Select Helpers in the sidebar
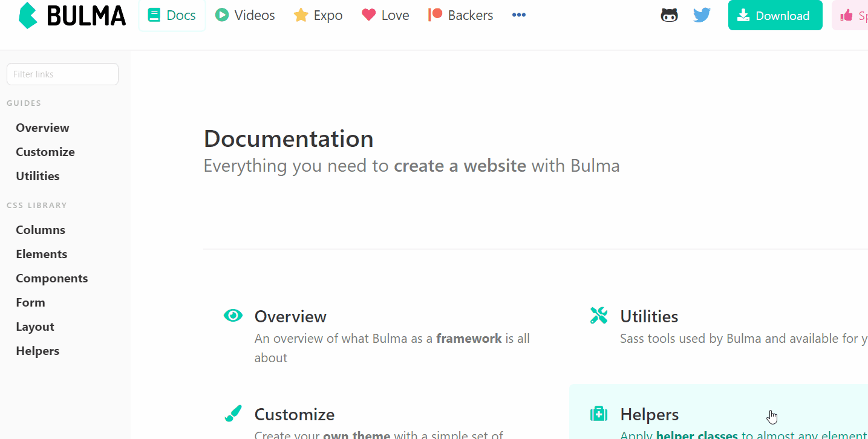The height and width of the screenshot is (439, 868). point(38,351)
